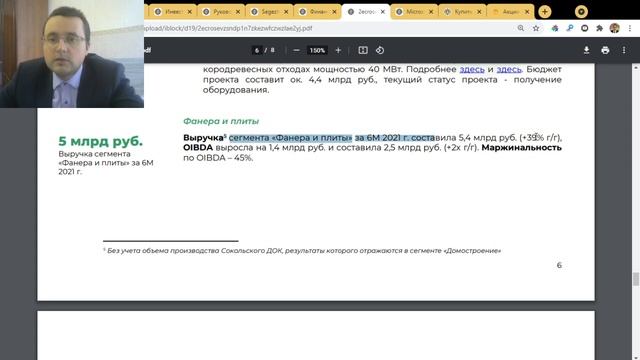Open Chrome three-dot menu

click(630, 28)
